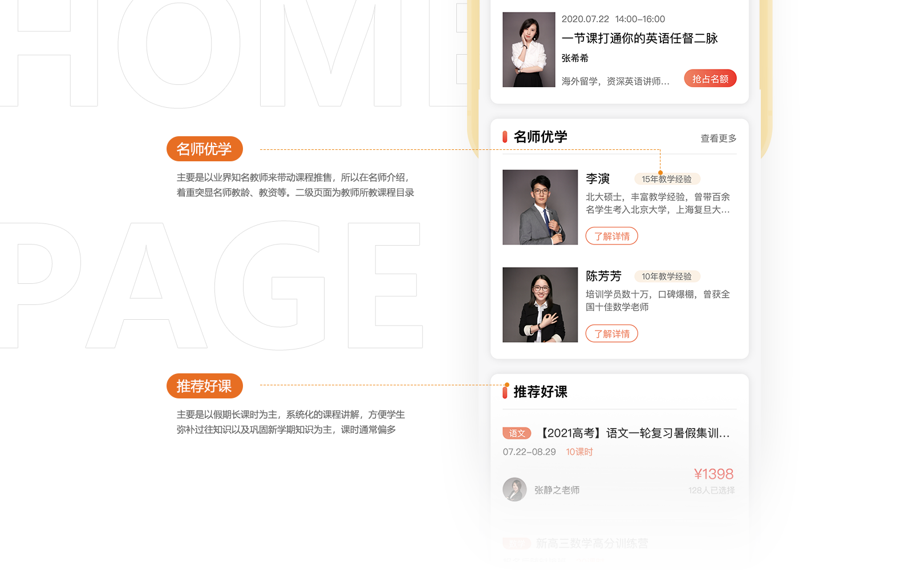Screen dimensions: 924x570
Task: Open photo of teacher 陈芳芳
Action: pyautogui.click(x=540, y=305)
